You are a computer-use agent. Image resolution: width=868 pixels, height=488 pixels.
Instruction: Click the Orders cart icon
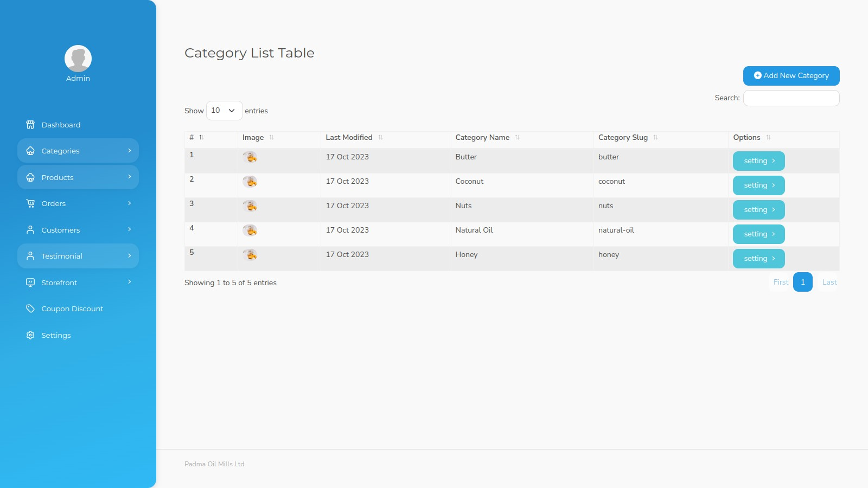30,203
